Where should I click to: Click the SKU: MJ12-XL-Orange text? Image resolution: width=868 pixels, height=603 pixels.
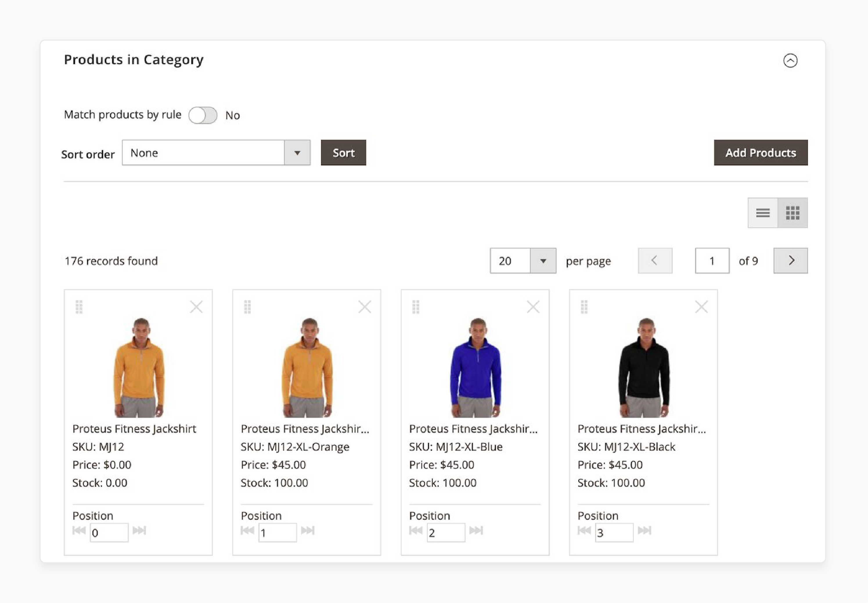pos(295,447)
